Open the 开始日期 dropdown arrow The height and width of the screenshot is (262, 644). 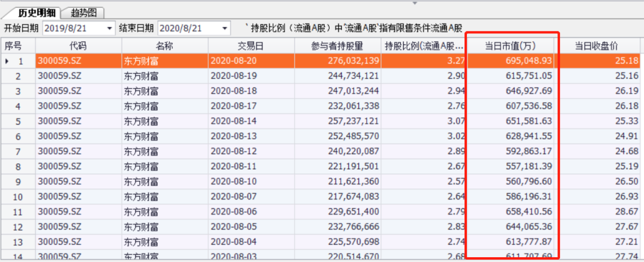click(109, 29)
